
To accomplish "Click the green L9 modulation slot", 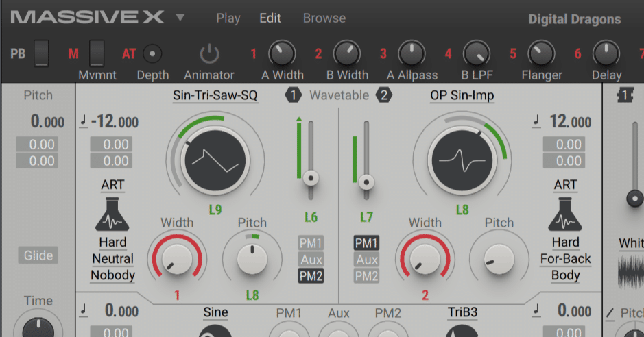I will [x=215, y=210].
